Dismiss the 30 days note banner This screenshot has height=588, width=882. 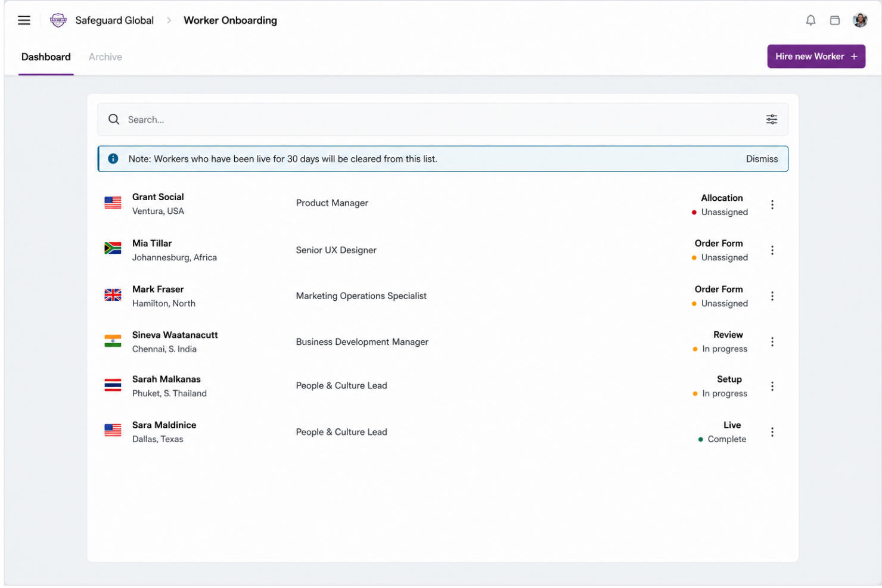click(762, 159)
